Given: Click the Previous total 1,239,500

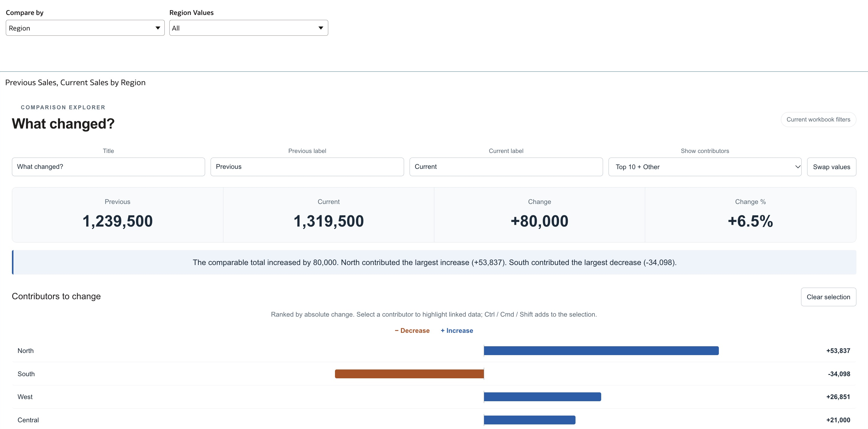Looking at the screenshot, I should point(118,221).
